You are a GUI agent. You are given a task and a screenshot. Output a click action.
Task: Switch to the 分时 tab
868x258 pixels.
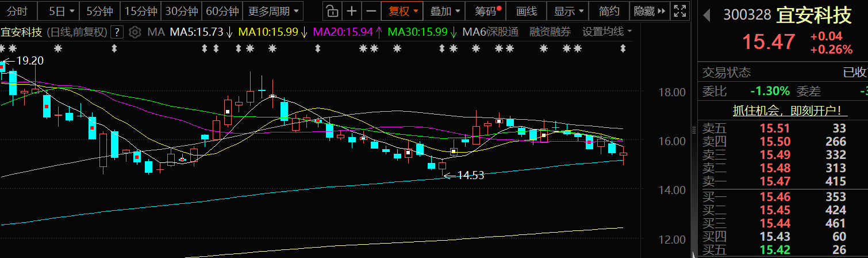pos(17,10)
